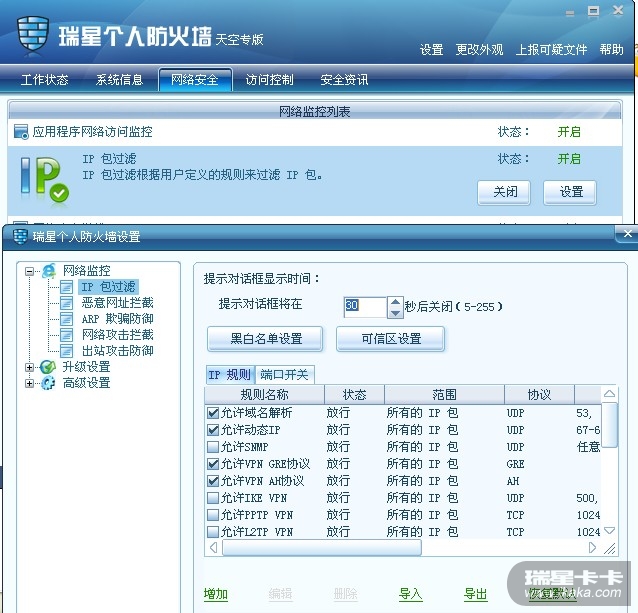
Task: Click the rule list vertical scrollbar thumb
Action: click(x=609, y=425)
